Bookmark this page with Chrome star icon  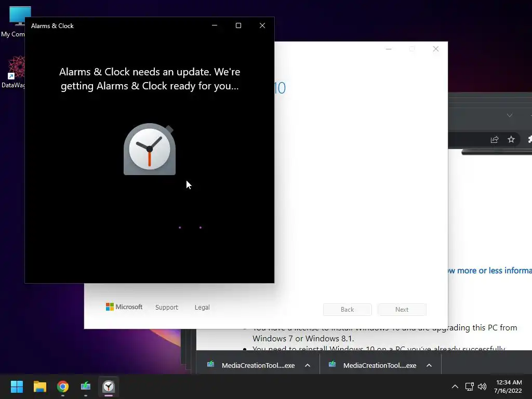click(x=511, y=139)
